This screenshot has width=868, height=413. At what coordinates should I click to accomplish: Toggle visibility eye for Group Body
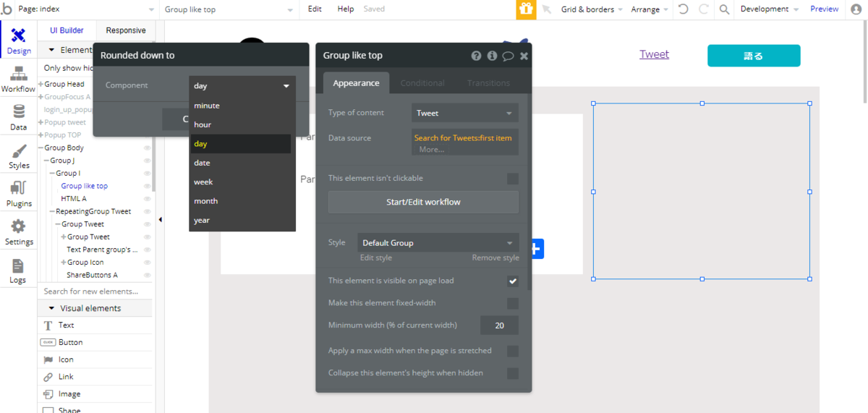tap(147, 148)
